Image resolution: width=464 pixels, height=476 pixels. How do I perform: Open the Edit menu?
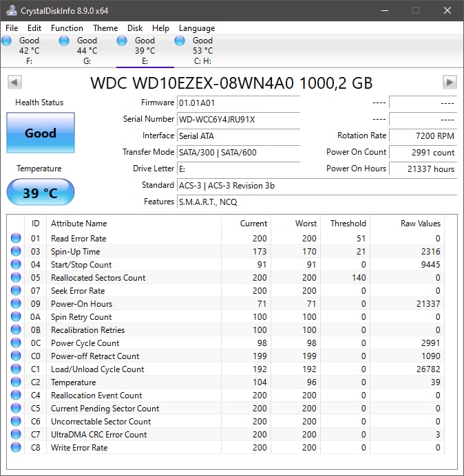click(x=34, y=28)
